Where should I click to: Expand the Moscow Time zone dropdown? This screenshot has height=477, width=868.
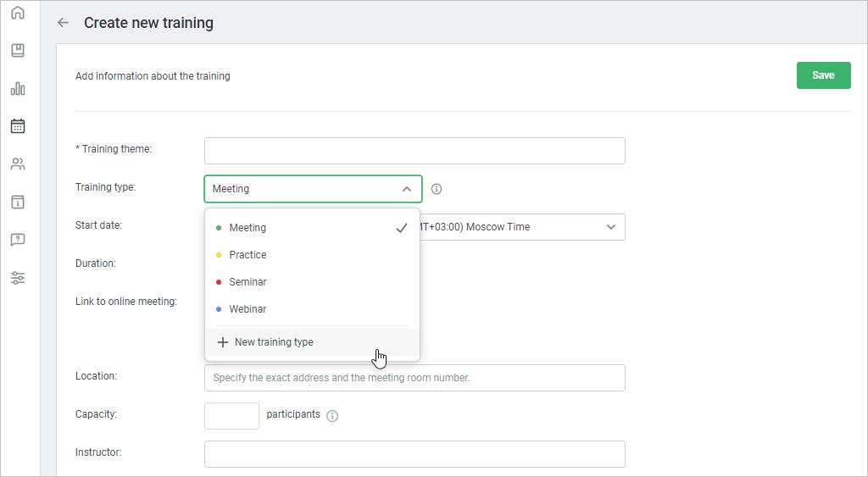[610, 227]
